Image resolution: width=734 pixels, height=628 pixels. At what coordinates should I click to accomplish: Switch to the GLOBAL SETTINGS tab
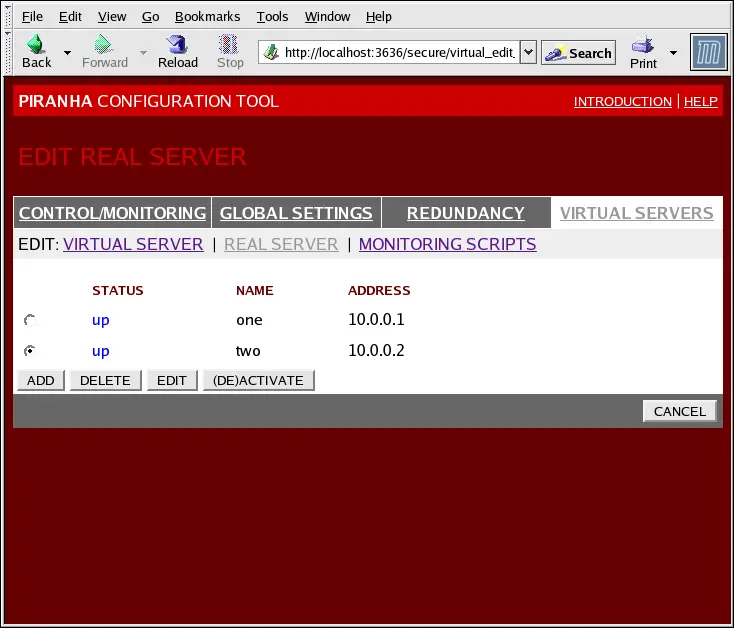(x=296, y=213)
